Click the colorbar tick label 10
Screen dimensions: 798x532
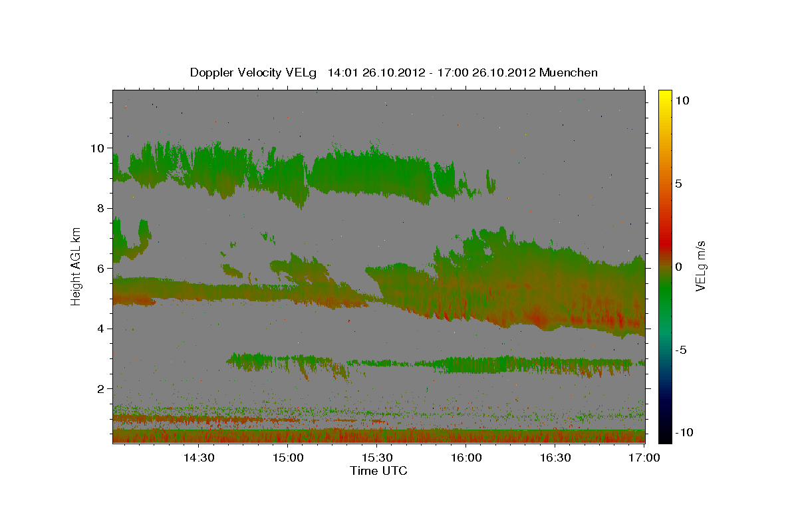pyautogui.click(x=682, y=100)
